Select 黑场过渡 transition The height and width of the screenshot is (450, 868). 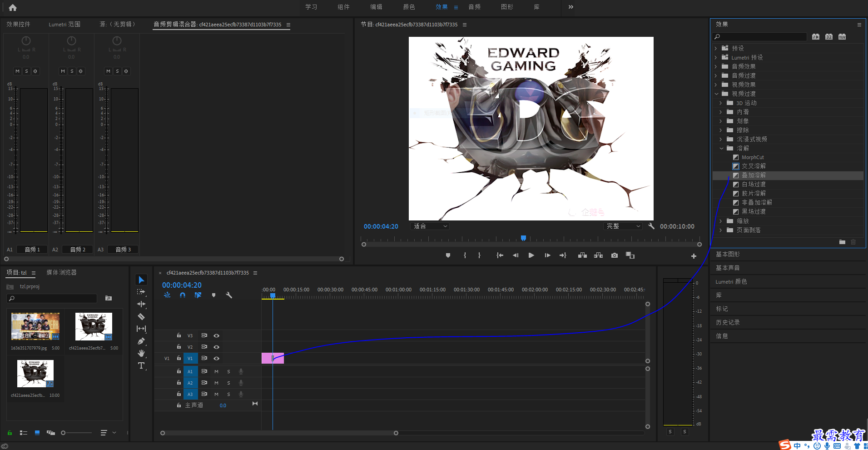pyautogui.click(x=754, y=212)
